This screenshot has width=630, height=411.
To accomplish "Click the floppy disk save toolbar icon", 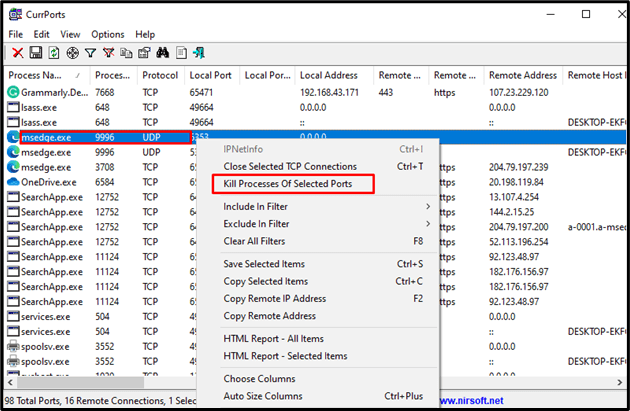I will [x=36, y=53].
